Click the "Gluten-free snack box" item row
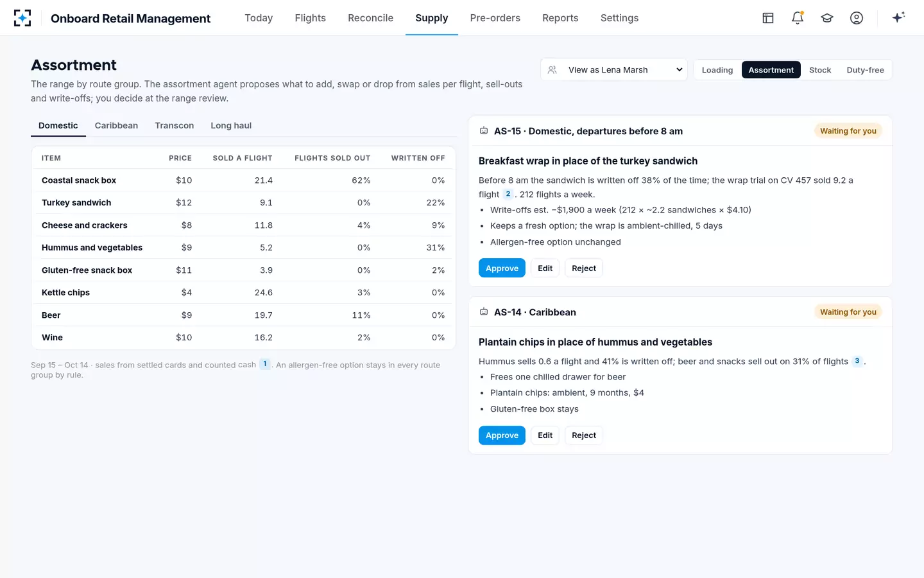924x578 pixels. click(x=243, y=270)
